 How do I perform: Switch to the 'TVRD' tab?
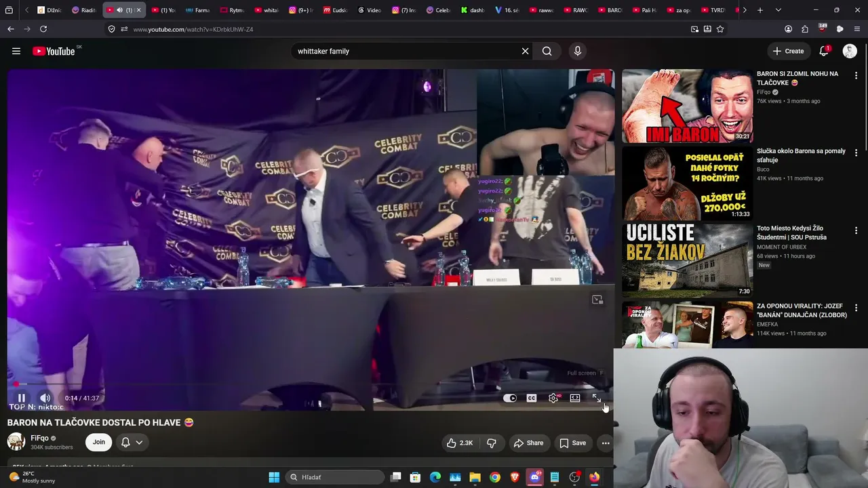(x=713, y=10)
